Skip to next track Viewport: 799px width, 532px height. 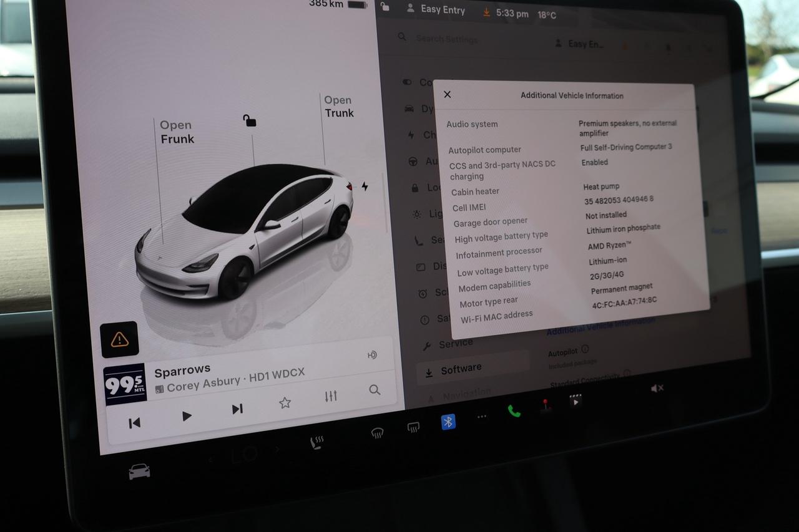(237, 409)
